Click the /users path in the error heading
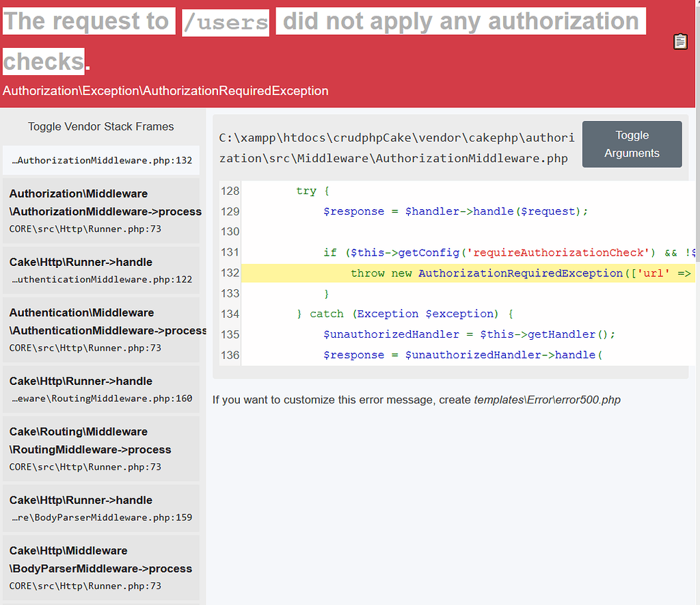The width and height of the screenshot is (700, 605). [225, 21]
